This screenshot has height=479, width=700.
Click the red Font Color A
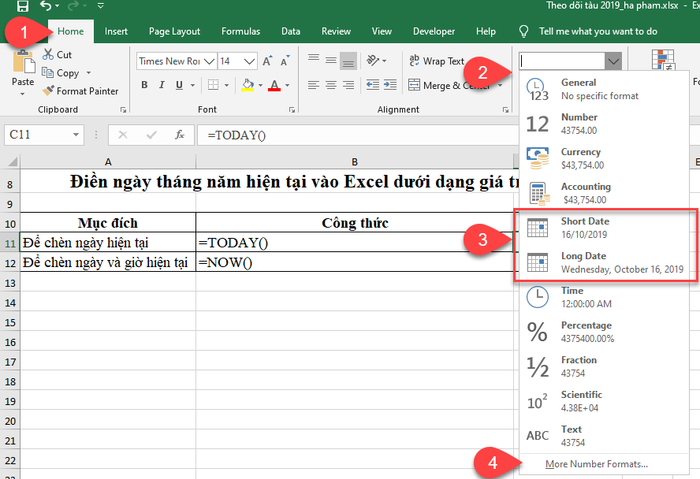click(x=275, y=85)
